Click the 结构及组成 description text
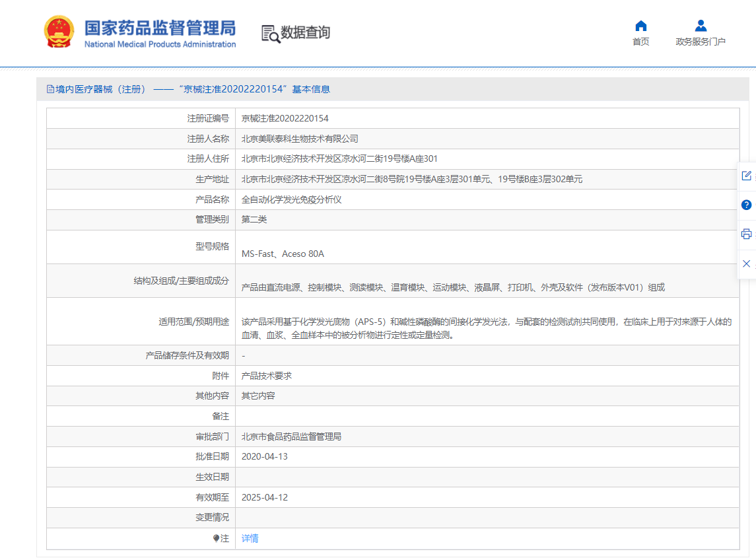 [453, 287]
